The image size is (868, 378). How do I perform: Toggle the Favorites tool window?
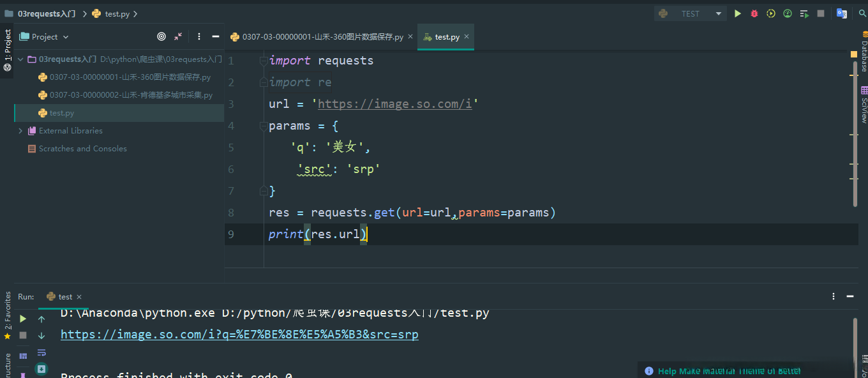click(x=8, y=314)
